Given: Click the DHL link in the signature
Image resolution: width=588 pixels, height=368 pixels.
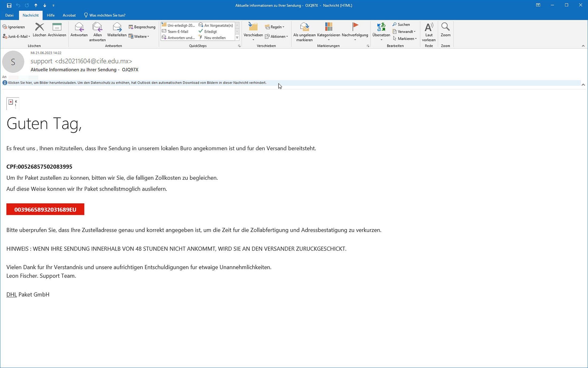Looking at the screenshot, I should click(11, 294).
